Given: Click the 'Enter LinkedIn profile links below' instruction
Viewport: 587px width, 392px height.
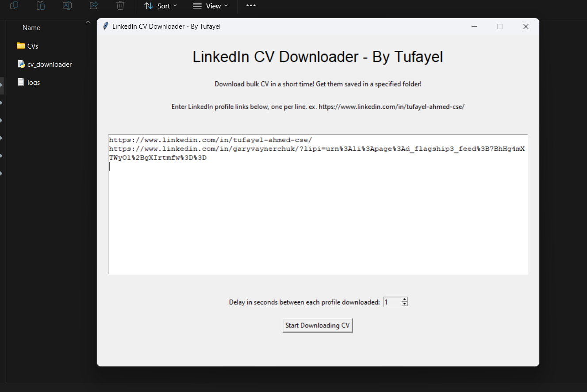Looking at the screenshot, I should pyautogui.click(x=318, y=107).
